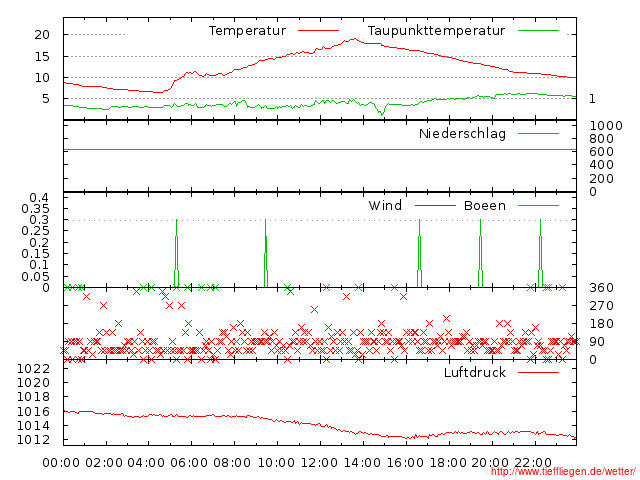Click the 600 precipitation axis label
This screenshot has width=640, height=480.
[x=602, y=152]
